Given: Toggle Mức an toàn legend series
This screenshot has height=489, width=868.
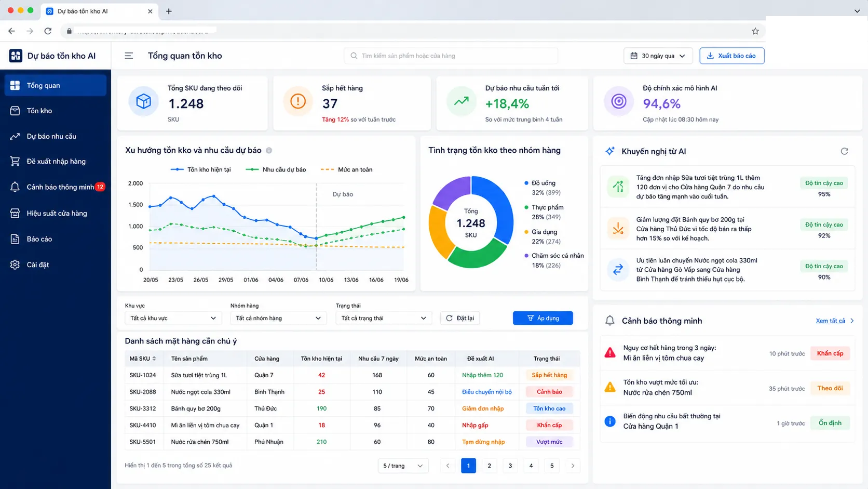Looking at the screenshot, I should (x=347, y=169).
